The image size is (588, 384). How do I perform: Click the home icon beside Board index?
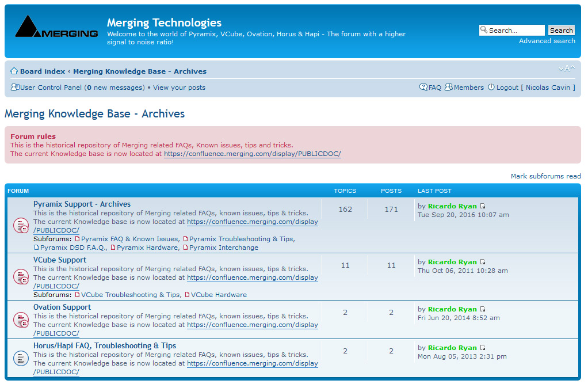[14, 71]
